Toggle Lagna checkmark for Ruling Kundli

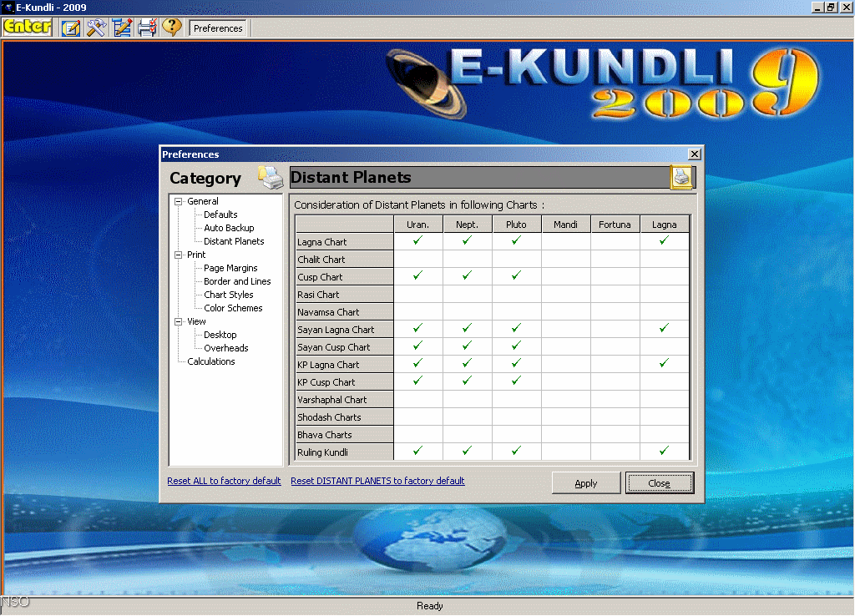click(665, 452)
